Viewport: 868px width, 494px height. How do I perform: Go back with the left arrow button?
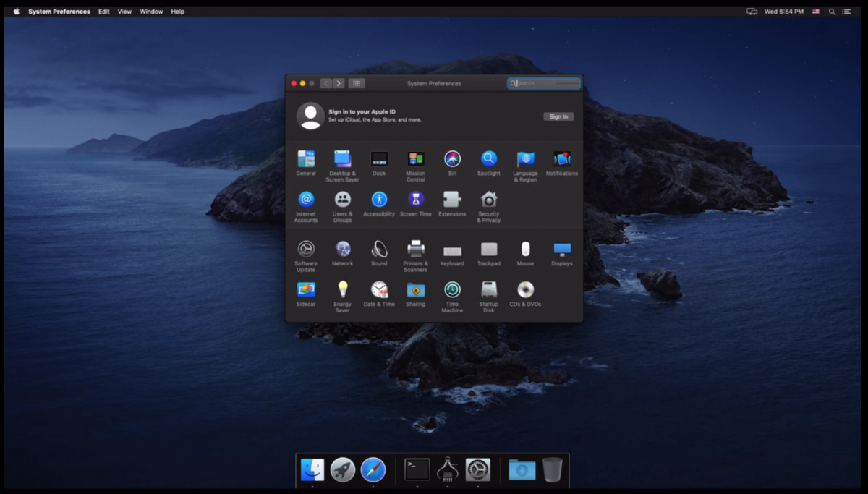point(326,83)
